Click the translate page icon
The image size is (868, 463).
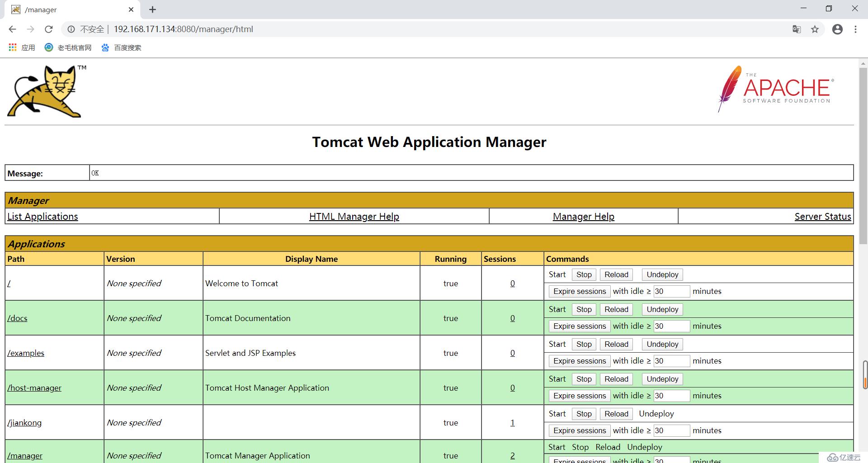[797, 29]
